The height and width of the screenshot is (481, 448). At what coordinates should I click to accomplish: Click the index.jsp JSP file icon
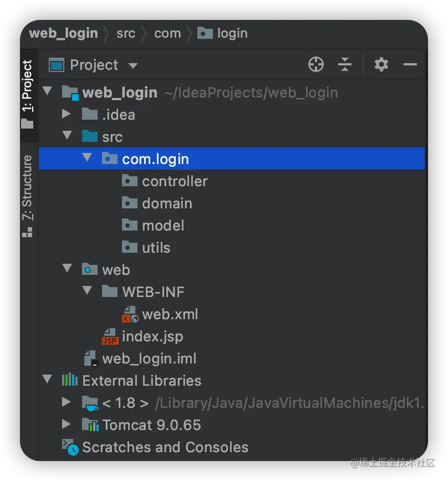[x=110, y=336]
